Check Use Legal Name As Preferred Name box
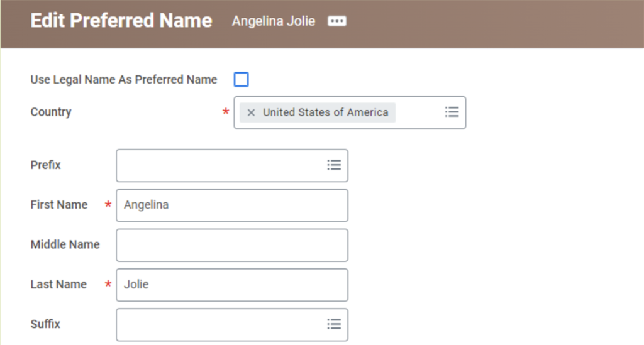Screen dimensions: 644x345 pyautogui.click(x=241, y=79)
